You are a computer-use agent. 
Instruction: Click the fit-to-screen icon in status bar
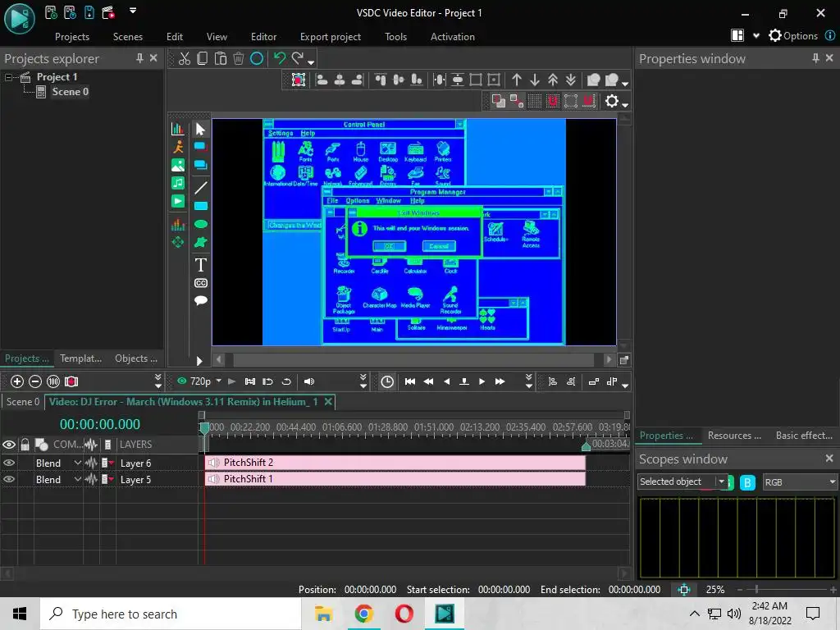pyautogui.click(x=684, y=590)
